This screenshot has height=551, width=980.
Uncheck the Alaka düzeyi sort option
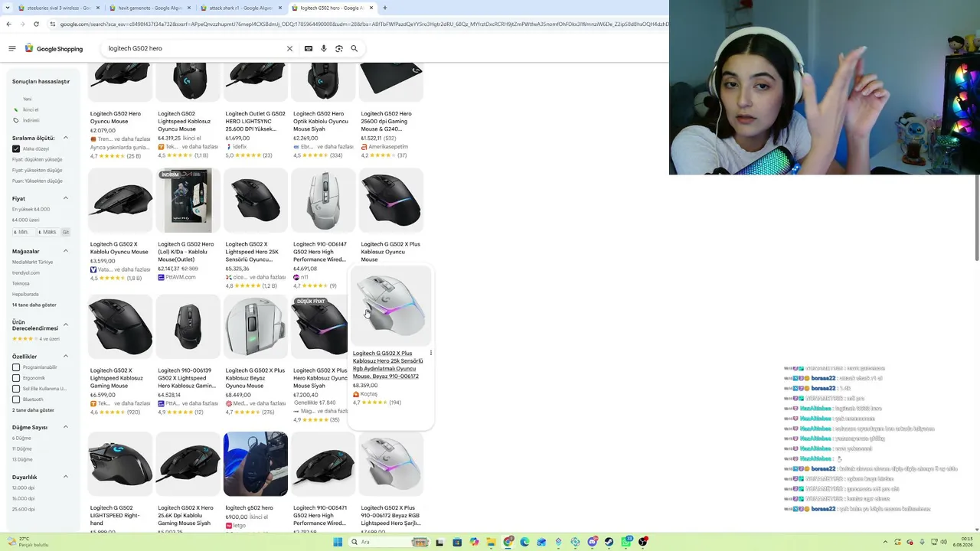(16, 148)
